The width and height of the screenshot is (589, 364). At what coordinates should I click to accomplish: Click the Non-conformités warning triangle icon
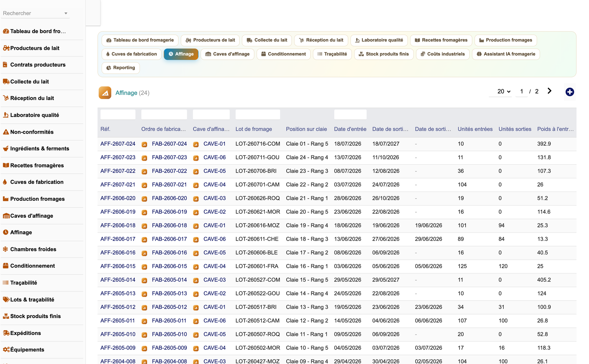click(6, 132)
